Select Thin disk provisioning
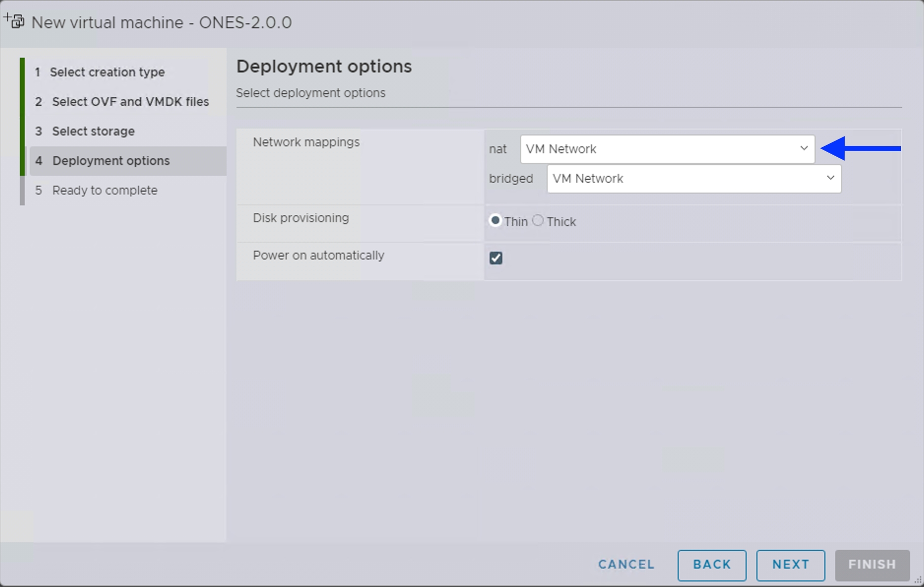 coord(495,220)
